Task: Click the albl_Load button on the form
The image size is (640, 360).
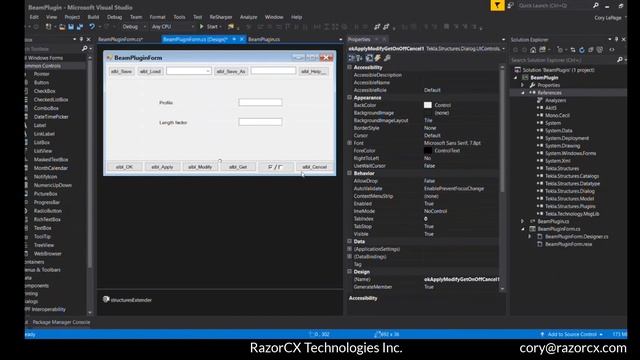Action: tap(150, 71)
